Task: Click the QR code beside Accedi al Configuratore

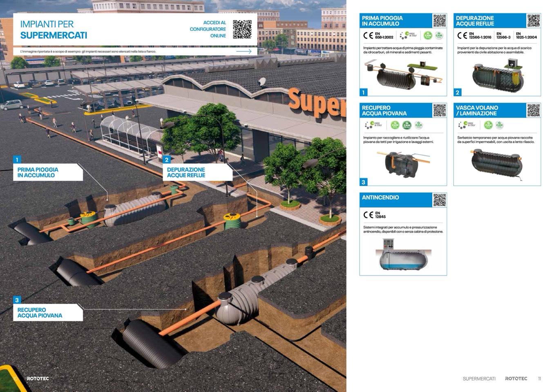Action: [x=242, y=29]
